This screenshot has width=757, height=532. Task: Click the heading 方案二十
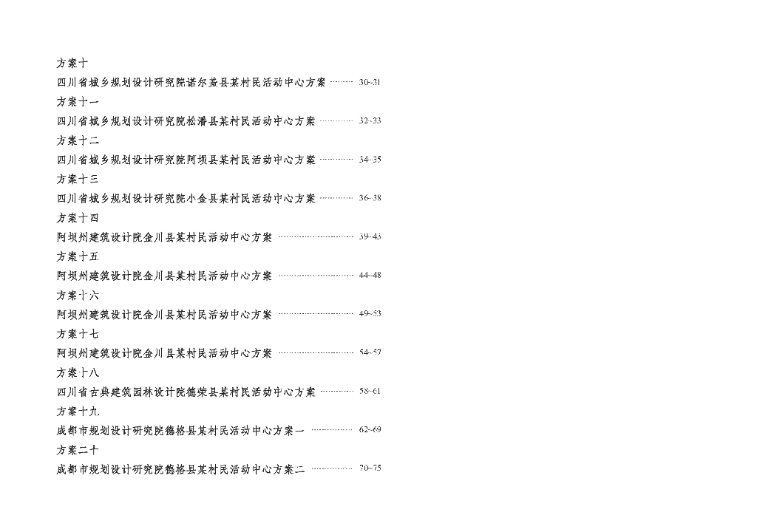tap(78, 449)
